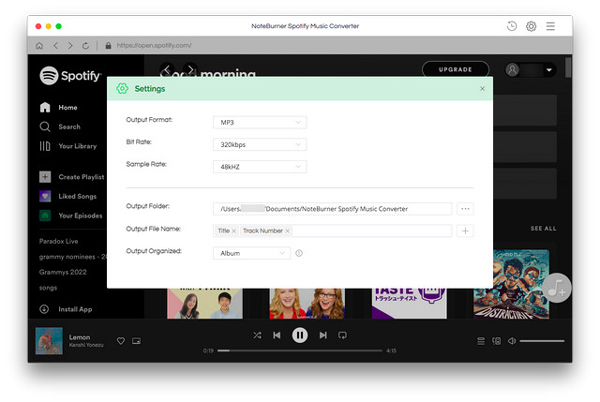This screenshot has width=600, height=402.
Task: Create a new playlist in sidebar
Action: pyautogui.click(x=72, y=177)
